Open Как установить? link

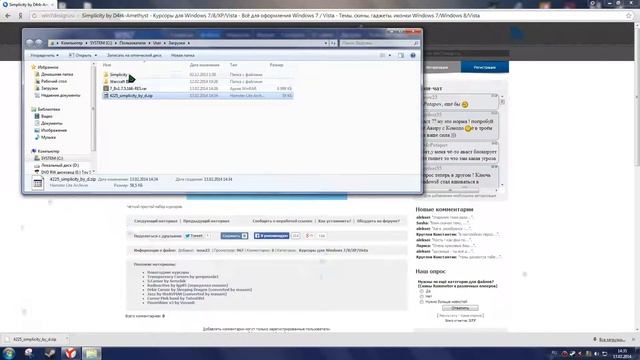(334, 221)
